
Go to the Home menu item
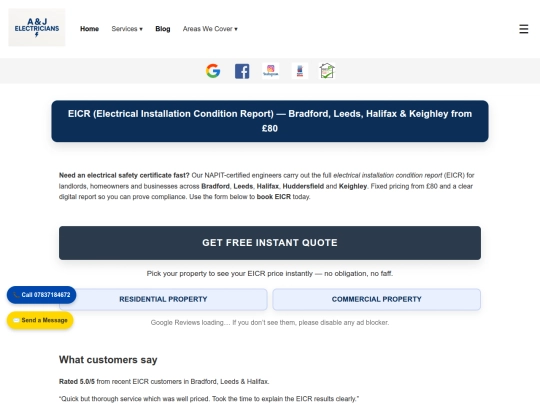[x=90, y=29]
